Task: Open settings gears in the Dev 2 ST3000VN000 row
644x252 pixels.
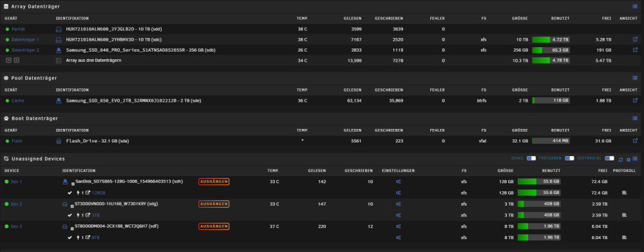Action: [x=398, y=204]
